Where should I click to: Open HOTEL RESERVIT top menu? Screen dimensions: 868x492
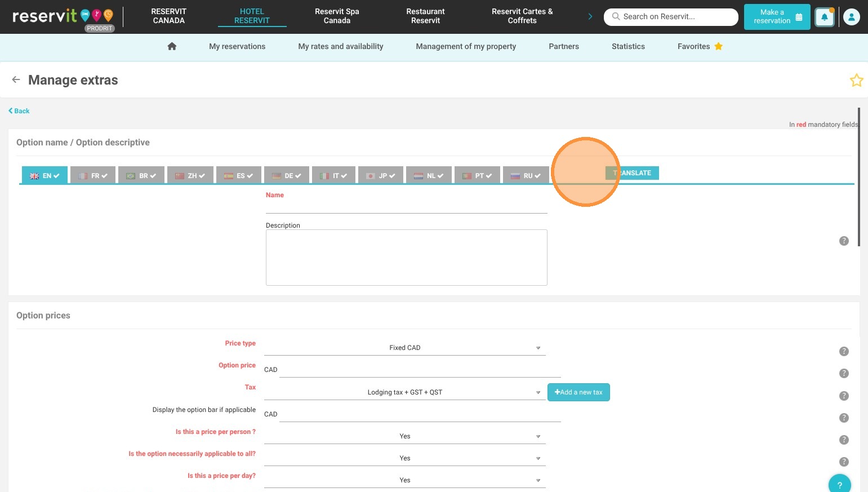tap(252, 16)
